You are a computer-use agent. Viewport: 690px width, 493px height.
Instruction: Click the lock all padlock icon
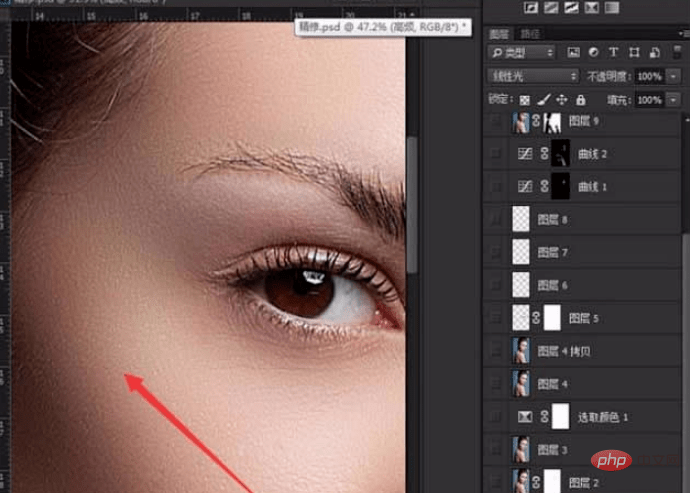pos(580,100)
